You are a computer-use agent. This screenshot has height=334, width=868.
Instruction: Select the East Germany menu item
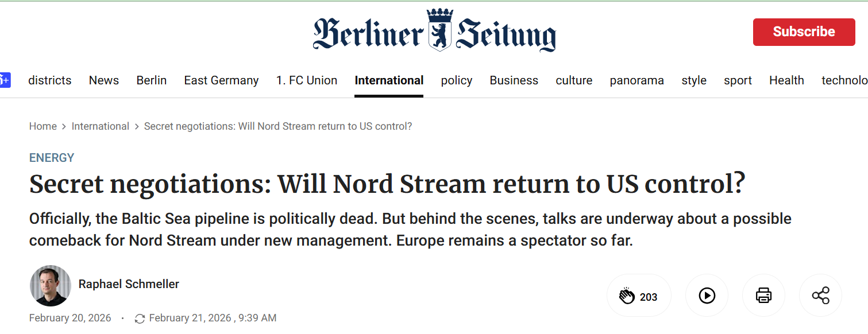pyautogui.click(x=221, y=80)
